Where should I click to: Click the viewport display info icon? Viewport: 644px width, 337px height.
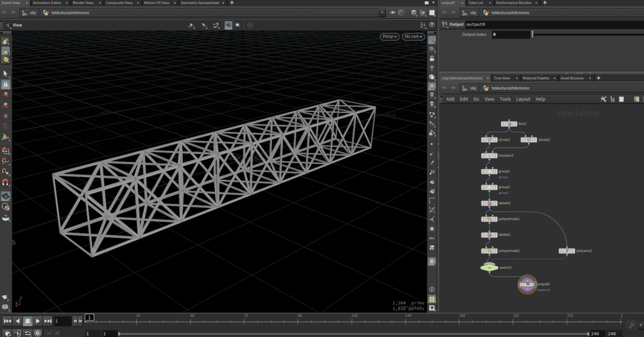[432, 289]
